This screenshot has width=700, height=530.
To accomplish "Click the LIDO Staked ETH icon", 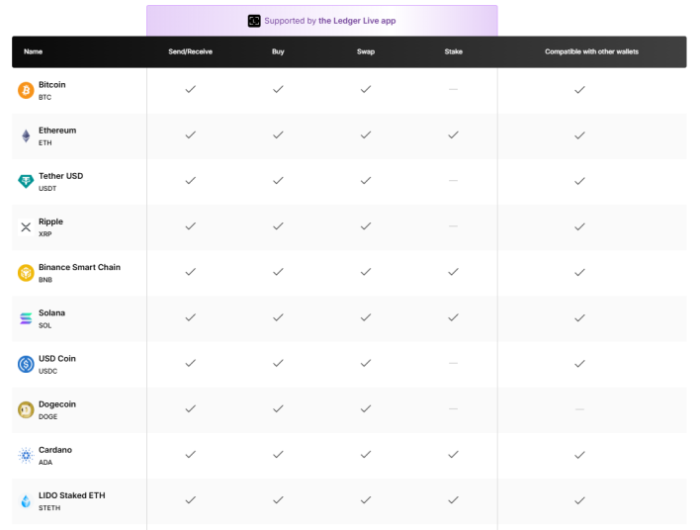I will (x=26, y=501).
